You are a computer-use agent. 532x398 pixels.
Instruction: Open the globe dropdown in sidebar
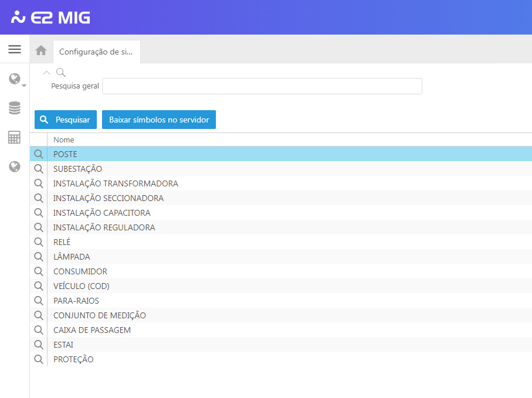click(x=15, y=79)
